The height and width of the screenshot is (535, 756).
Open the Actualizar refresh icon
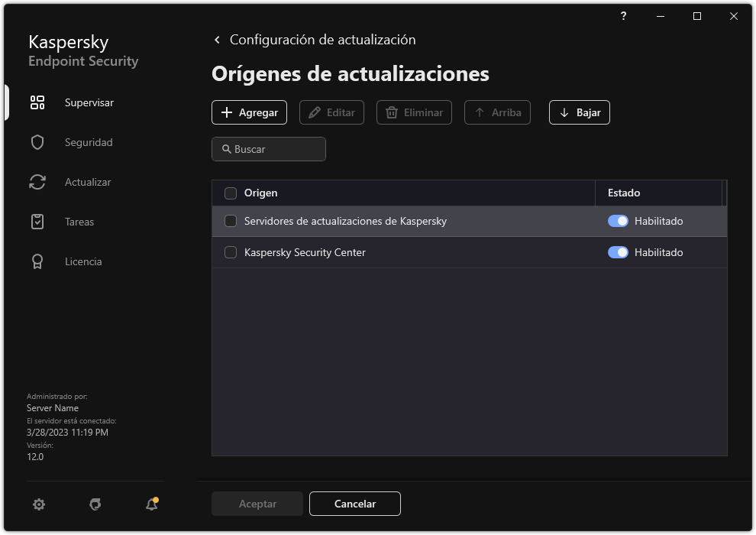click(37, 181)
